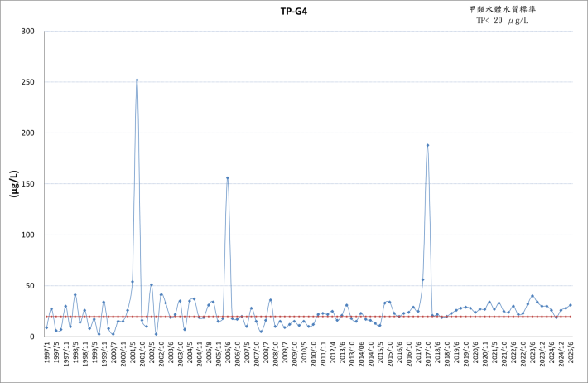588x383 pixels.
Task: Click the first data point at 1997/1
Action: [46, 327]
